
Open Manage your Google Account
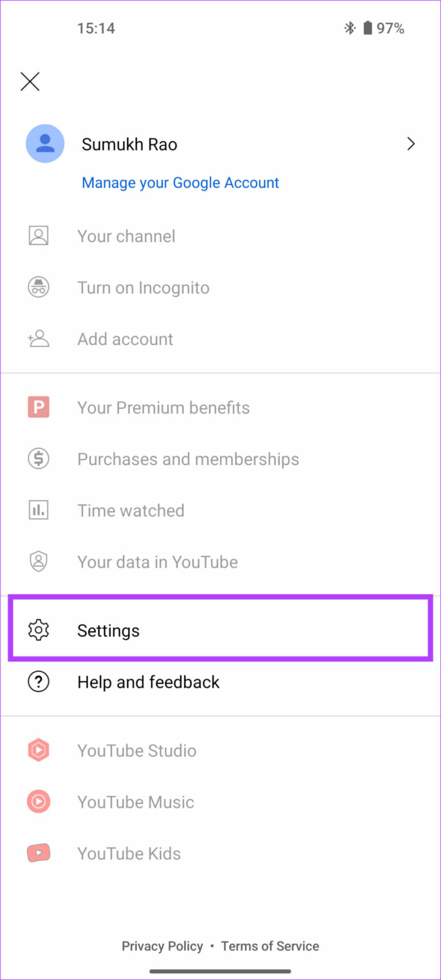pos(180,183)
